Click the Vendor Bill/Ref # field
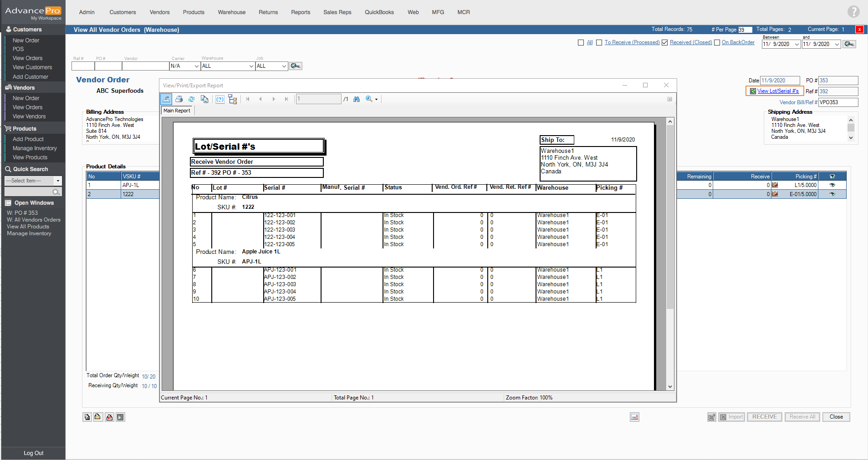868x460 pixels. pos(838,102)
